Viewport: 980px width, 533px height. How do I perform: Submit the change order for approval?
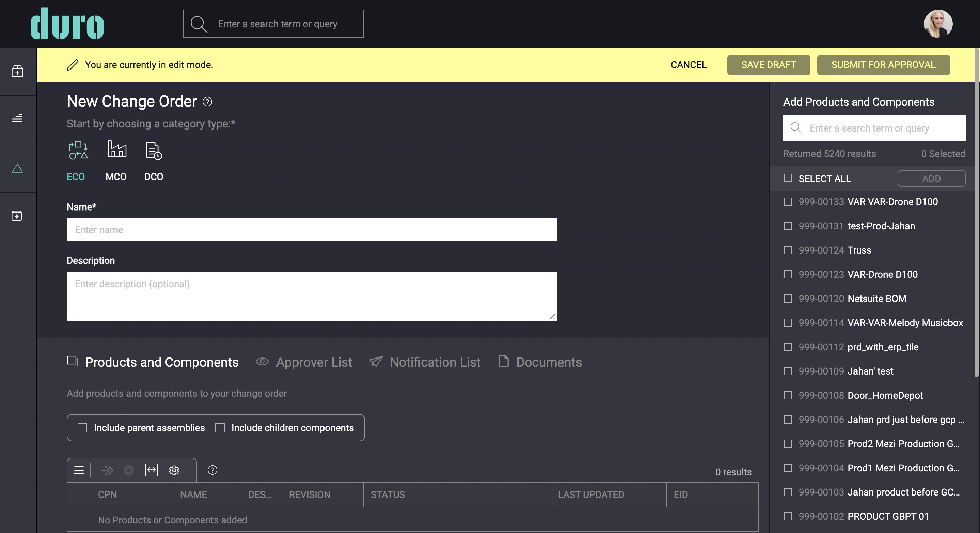pyautogui.click(x=883, y=65)
